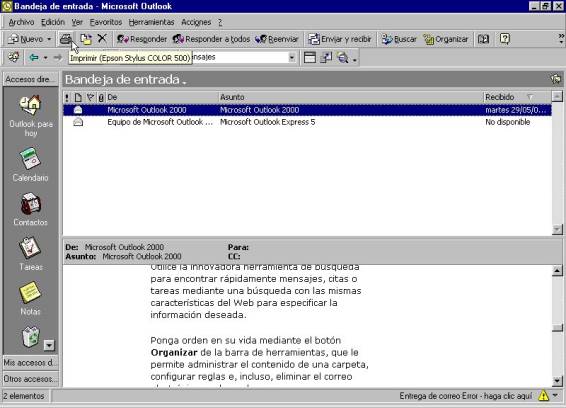Sort by attachment column header

(x=101, y=97)
